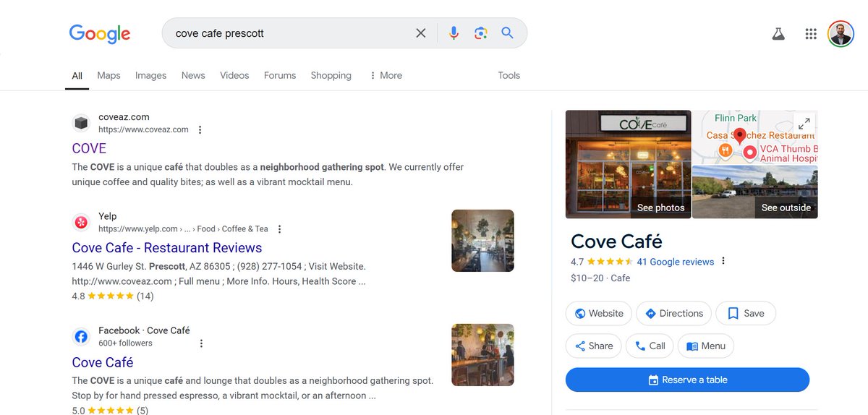
Task: Open the COVE result title link
Action: tap(89, 148)
